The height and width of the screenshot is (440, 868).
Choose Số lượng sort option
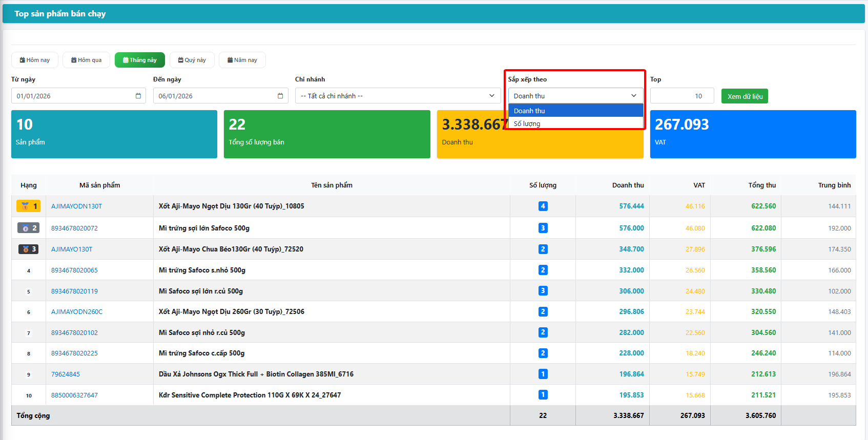click(575, 123)
